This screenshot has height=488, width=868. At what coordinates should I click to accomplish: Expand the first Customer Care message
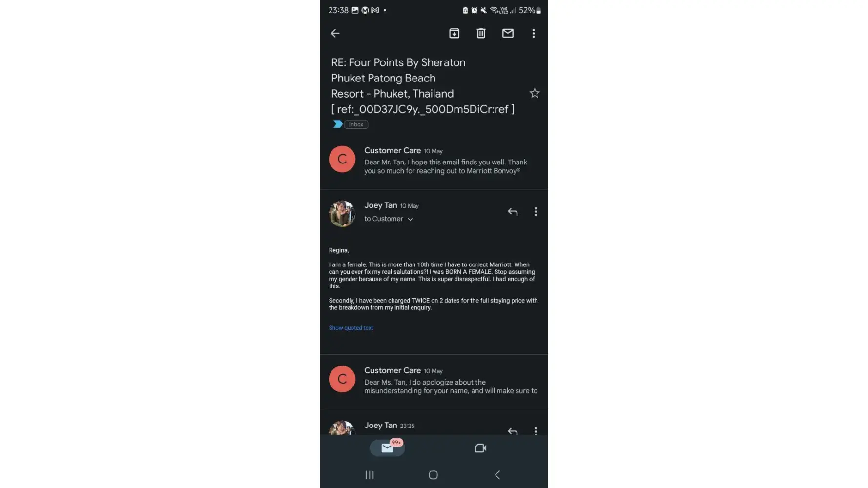pos(434,161)
